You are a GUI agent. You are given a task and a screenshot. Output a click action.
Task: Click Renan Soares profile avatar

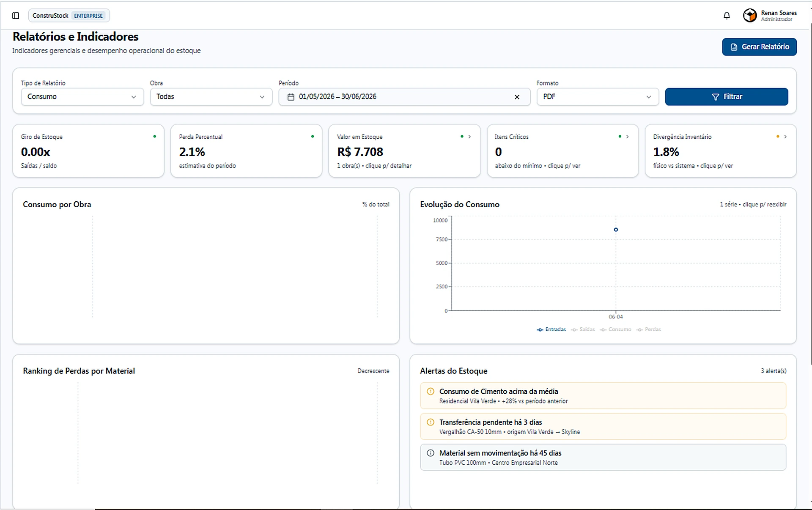pyautogui.click(x=750, y=16)
